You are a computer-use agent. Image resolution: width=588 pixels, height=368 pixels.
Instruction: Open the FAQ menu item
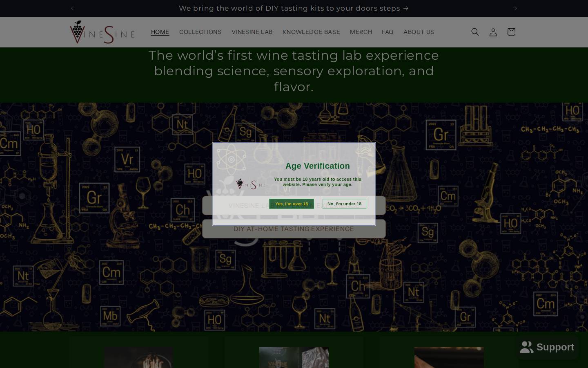[x=388, y=32]
